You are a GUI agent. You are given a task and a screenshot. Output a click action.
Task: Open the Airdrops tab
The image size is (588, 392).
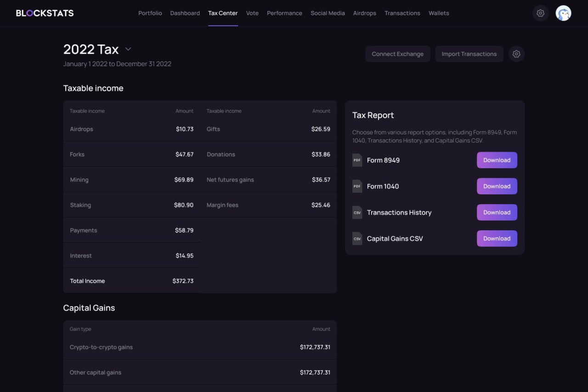tap(365, 13)
